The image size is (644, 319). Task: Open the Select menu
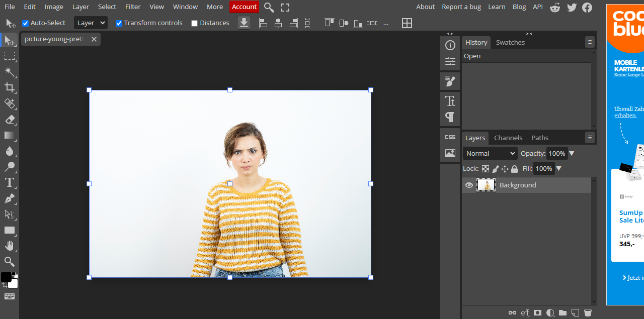107,7
